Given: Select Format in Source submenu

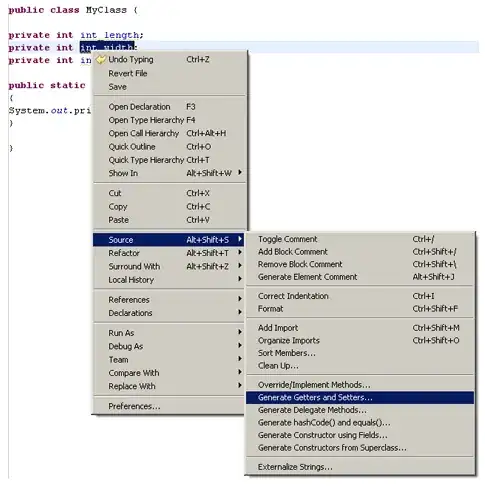Looking at the screenshot, I should click(x=360, y=309).
